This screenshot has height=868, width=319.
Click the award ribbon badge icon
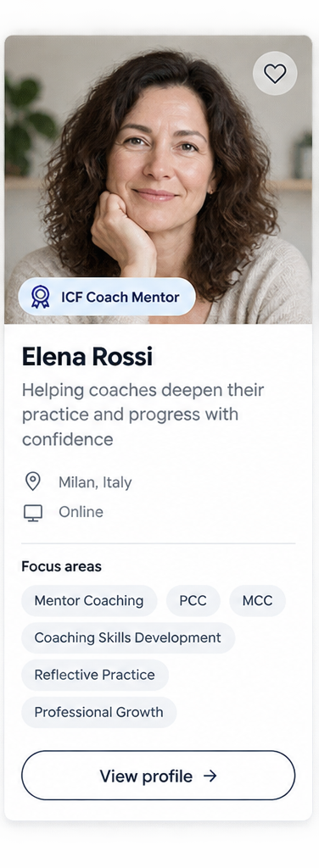tap(40, 297)
